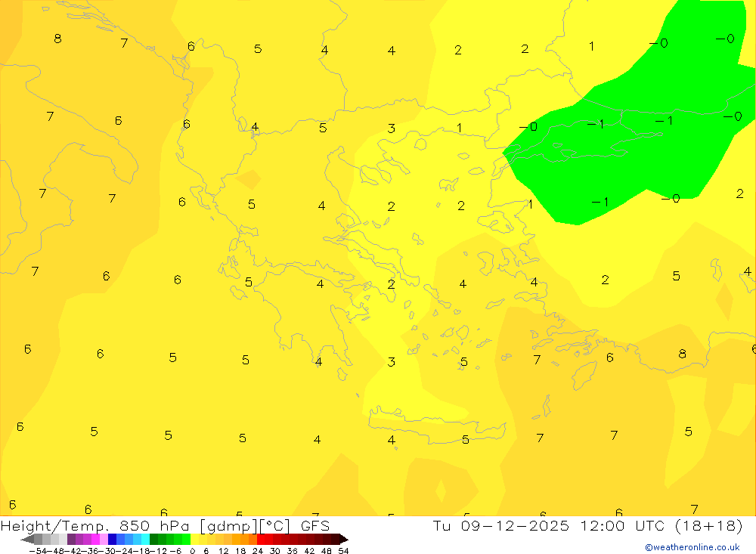Select the yellow swatch above 0
The height and width of the screenshot is (554, 756).
(195, 540)
